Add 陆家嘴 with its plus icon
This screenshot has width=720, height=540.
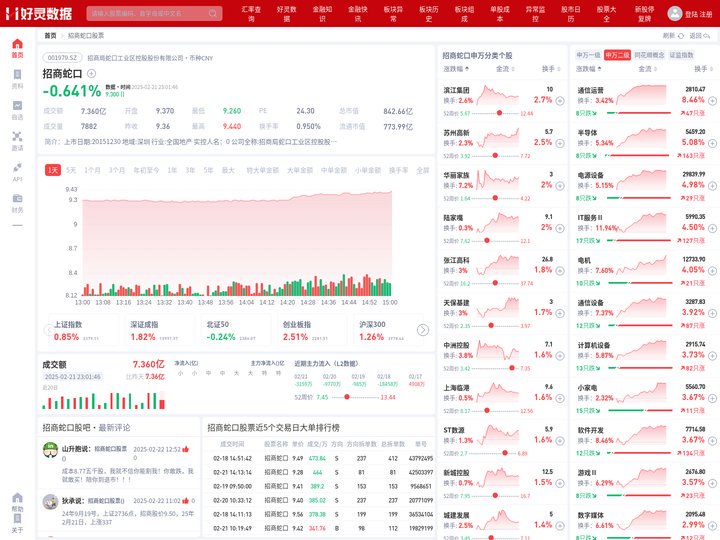pos(560,228)
